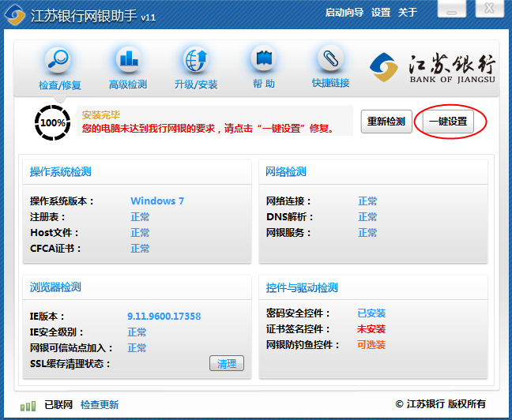Click the IE安全级别 status 正常

click(x=137, y=332)
